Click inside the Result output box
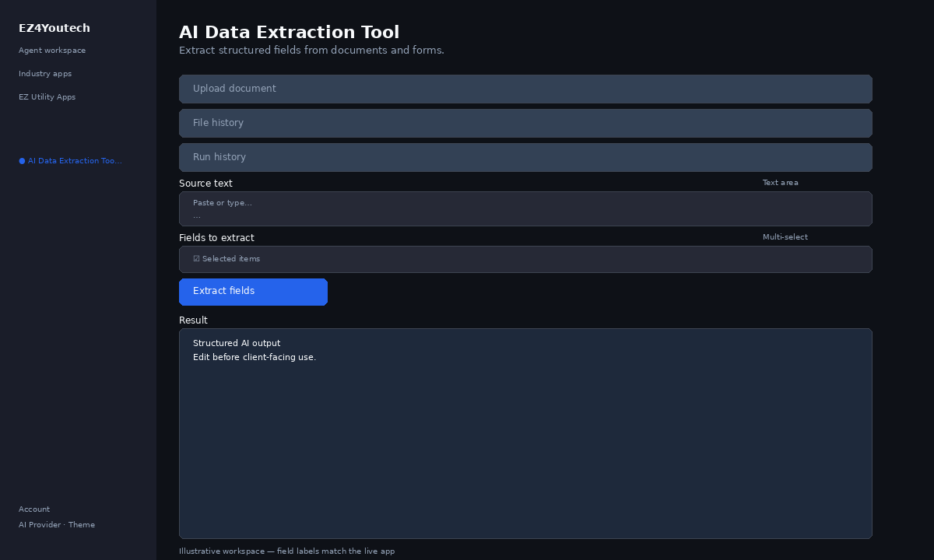The image size is (934, 560). click(525, 433)
